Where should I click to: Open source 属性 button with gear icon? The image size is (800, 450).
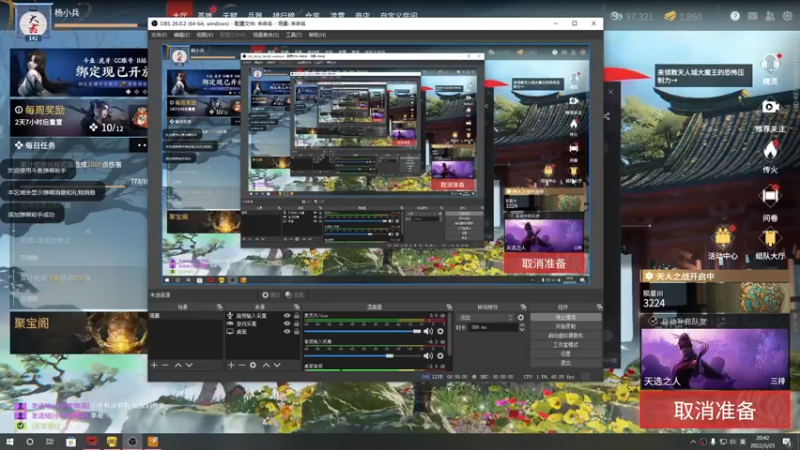(x=271, y=295)
